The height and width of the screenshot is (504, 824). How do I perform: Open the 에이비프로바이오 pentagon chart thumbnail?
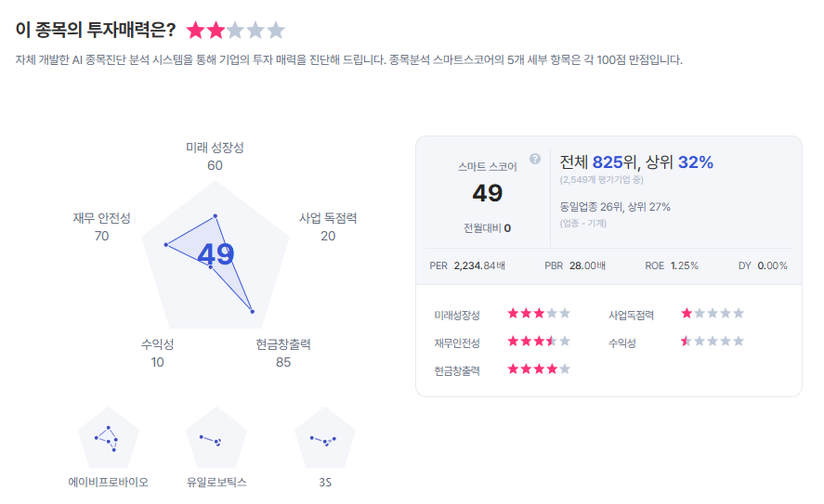(109, 438)
